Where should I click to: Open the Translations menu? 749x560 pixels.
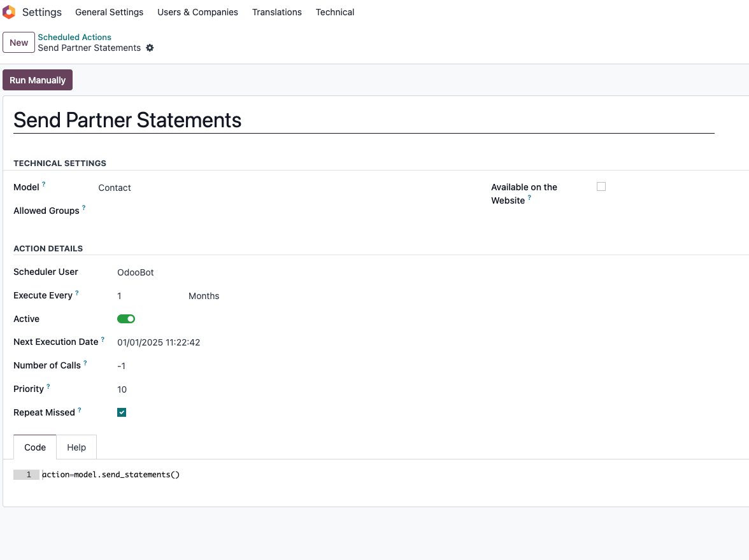click(277, 12)
